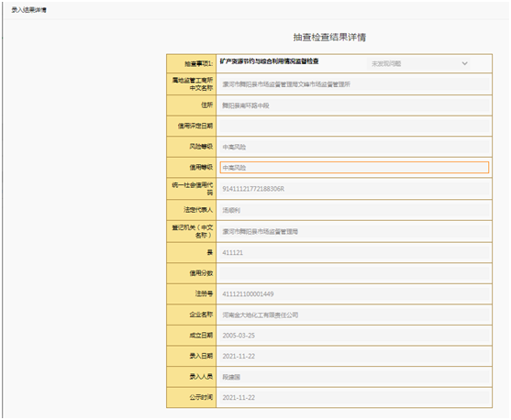This screenshot has width=511, height=420.
Task: Click the 风险等级 field showing 中高风险
Action: click(x=354, y=147)
